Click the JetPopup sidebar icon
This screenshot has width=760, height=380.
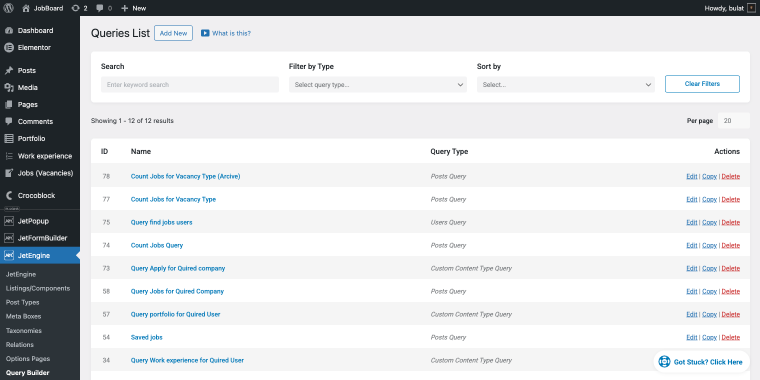pyautogui.click(x=9, y=221)
